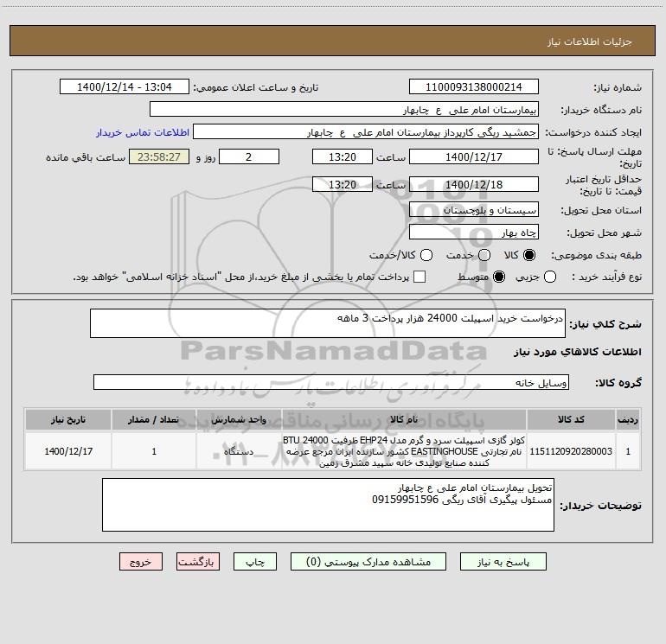The width and height of the screenshot is (666, 644).
Task: Click the خروج exit button
Action: pos(141,562)
